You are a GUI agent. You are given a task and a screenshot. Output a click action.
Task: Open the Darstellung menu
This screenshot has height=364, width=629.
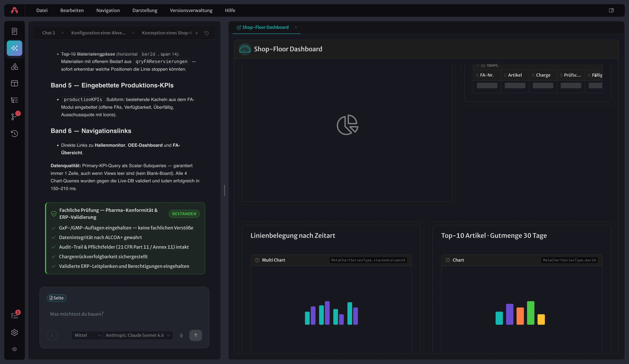pyautogui.click(x=145, y=10)
